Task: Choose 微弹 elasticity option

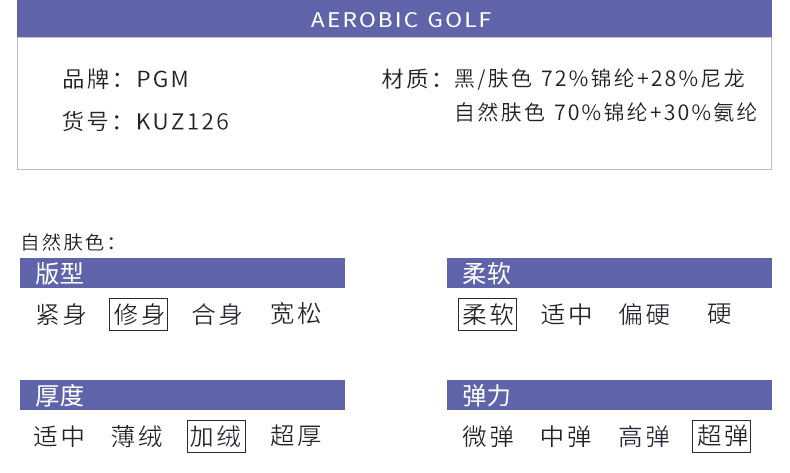Action: (x=488, y=436)
